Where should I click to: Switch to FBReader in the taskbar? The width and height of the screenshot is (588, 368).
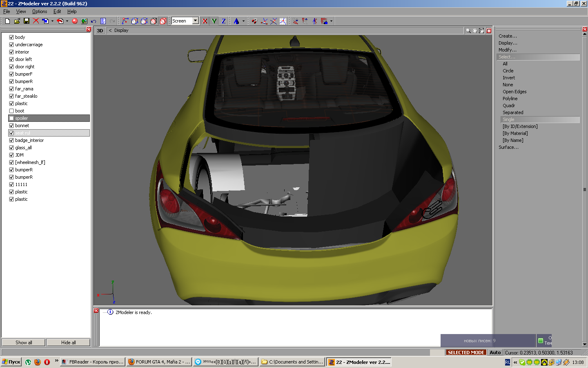[x=92, y=362]
